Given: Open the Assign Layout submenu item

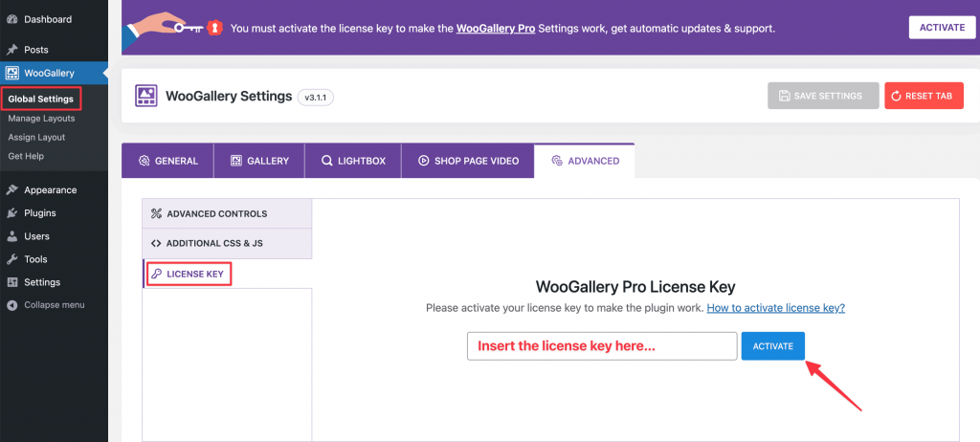Looking at the screenshot, I should 36,137.
